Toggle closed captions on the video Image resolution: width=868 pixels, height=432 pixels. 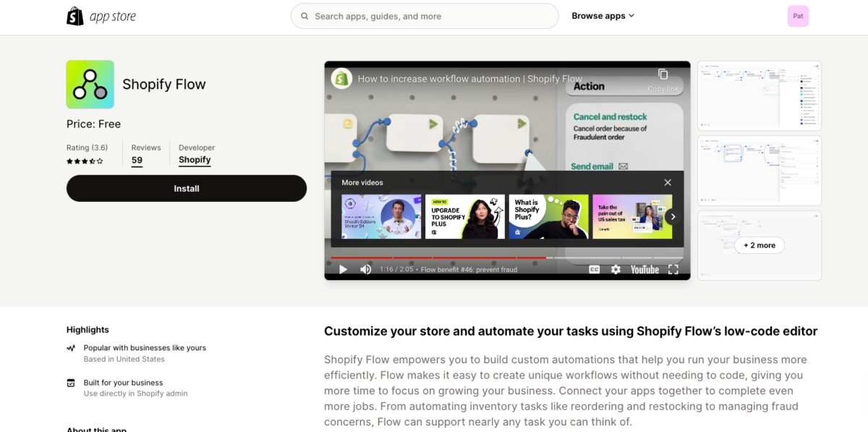point(594,269)
